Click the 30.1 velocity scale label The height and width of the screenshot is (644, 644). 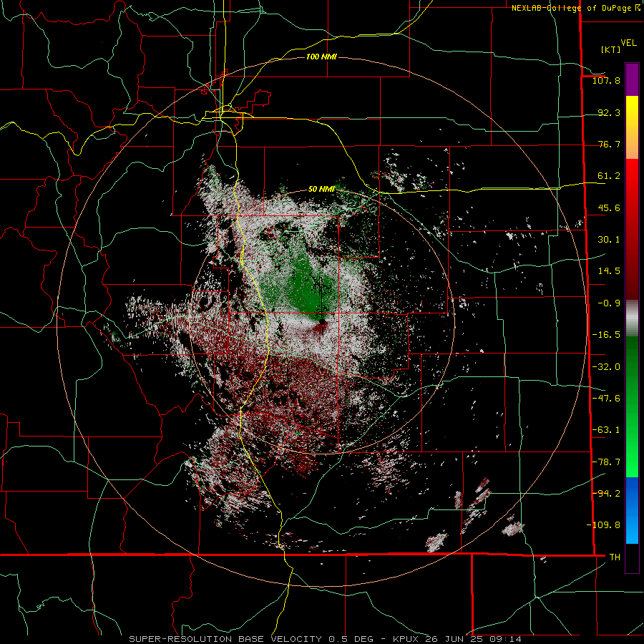pos(609,240)
